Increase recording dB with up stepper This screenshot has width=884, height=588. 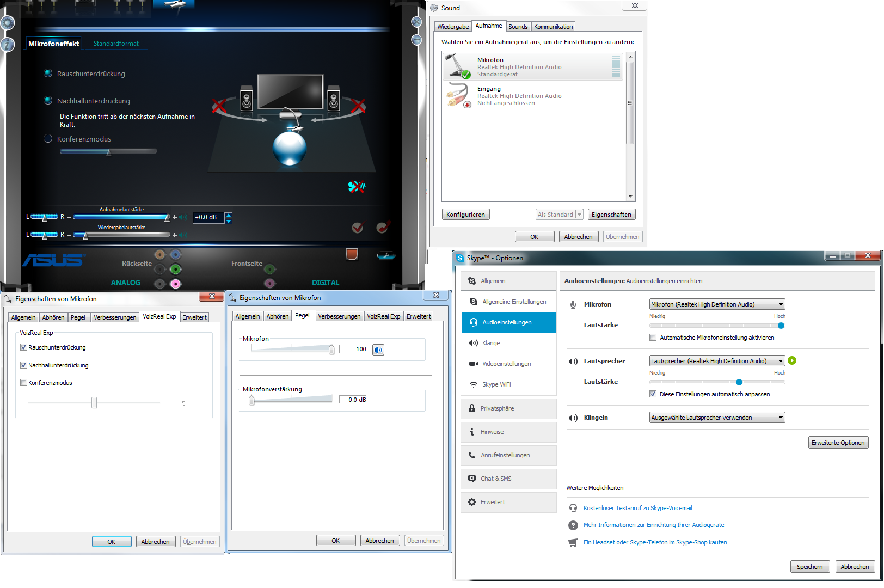point(229,215)
